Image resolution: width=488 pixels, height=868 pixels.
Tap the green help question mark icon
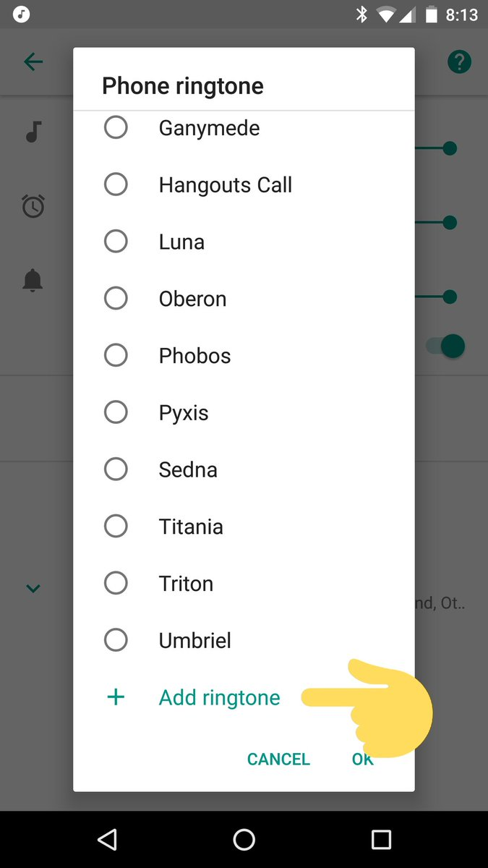[x=459, y=62]
